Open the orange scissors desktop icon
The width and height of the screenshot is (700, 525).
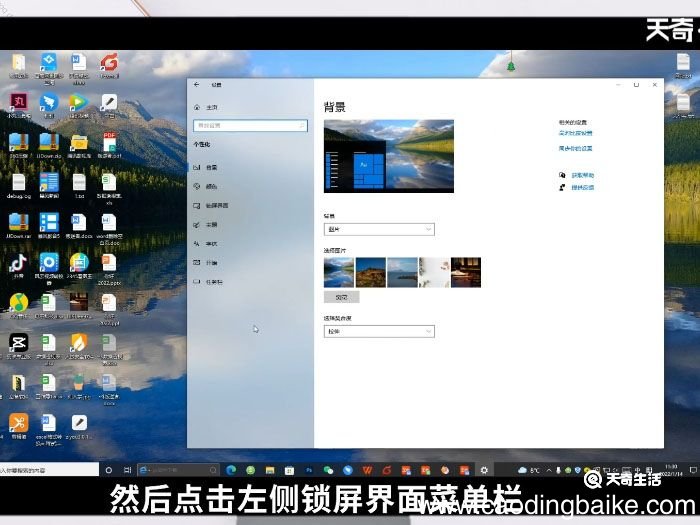point(18,423)
